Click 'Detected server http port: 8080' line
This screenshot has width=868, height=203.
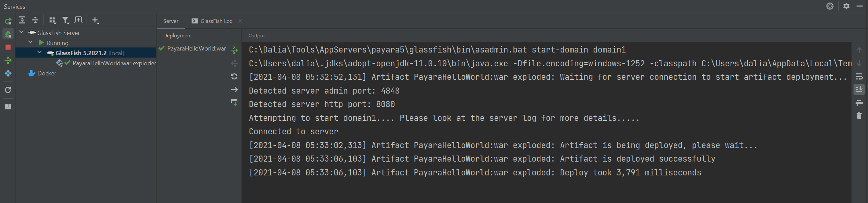322,104
